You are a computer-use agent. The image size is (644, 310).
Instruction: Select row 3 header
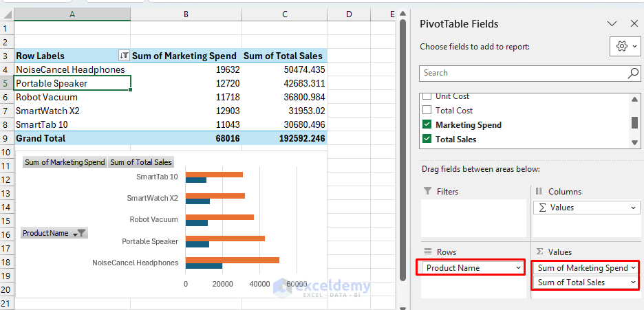point(6,56)
